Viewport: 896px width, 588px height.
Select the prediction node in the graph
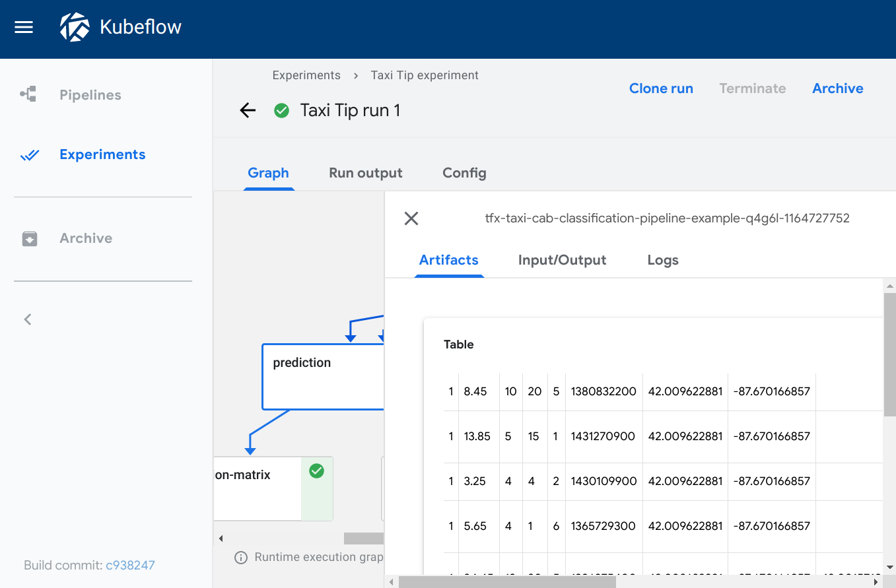(302, 362)
